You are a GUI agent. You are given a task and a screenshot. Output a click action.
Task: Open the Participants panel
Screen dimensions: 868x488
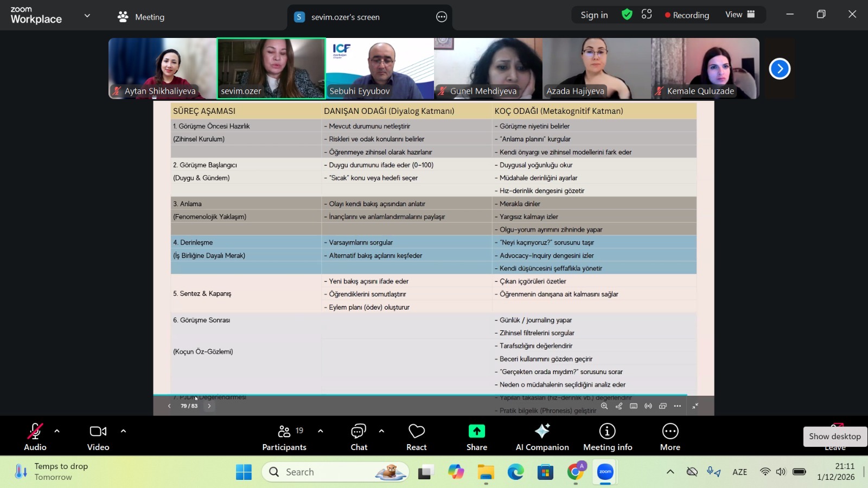coord(284,436)
